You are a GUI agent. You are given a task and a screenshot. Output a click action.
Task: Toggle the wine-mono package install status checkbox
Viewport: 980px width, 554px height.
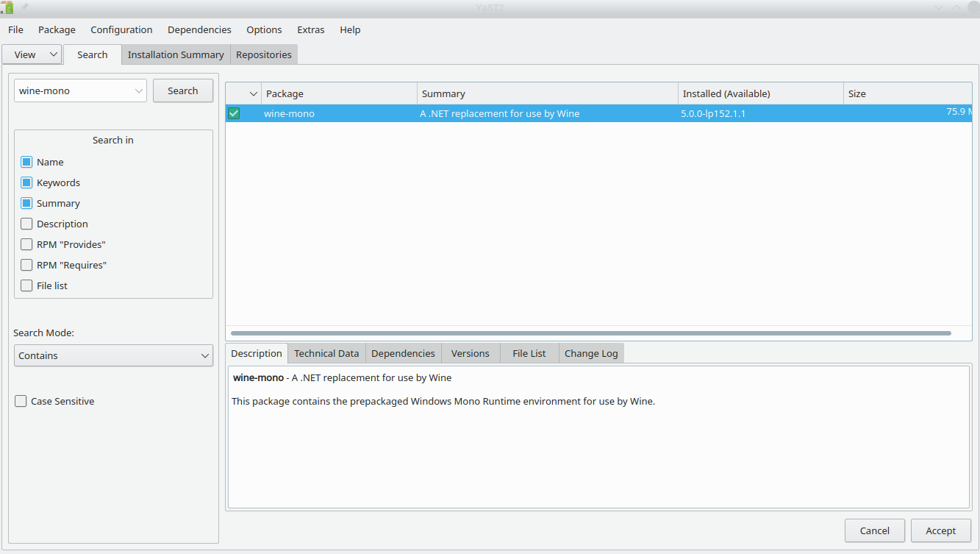(234, 113)
